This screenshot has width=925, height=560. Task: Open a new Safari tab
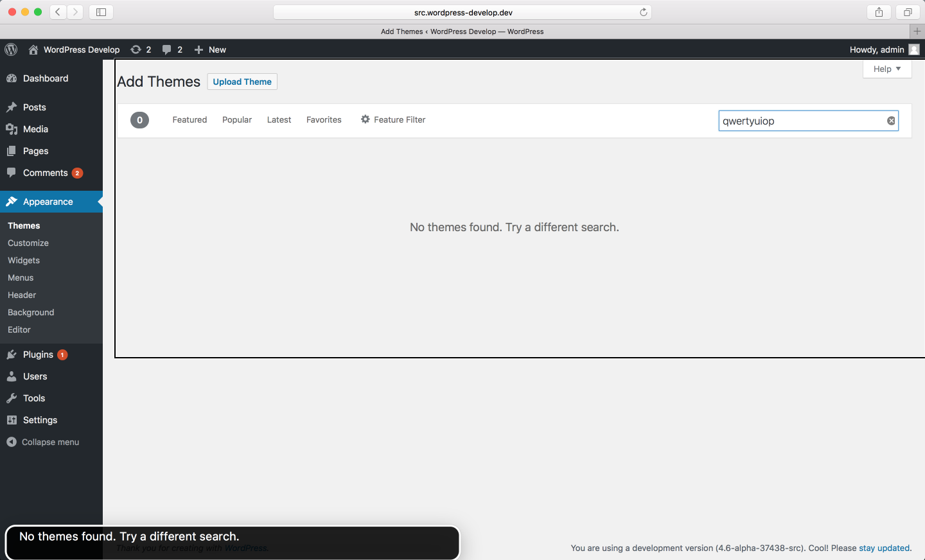point(917,31)
